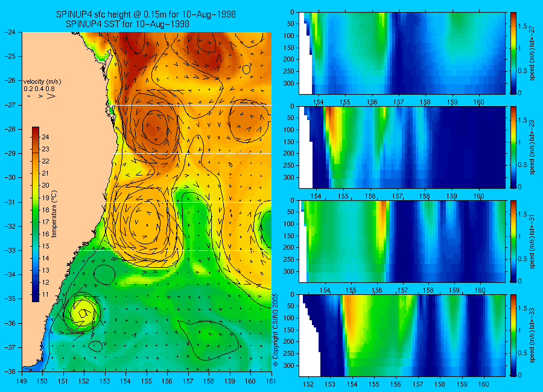This screenshot has height=392, width=543.
Task: Click the speed color bar beside lat=-27 panel
Action: tap(513, 53)
